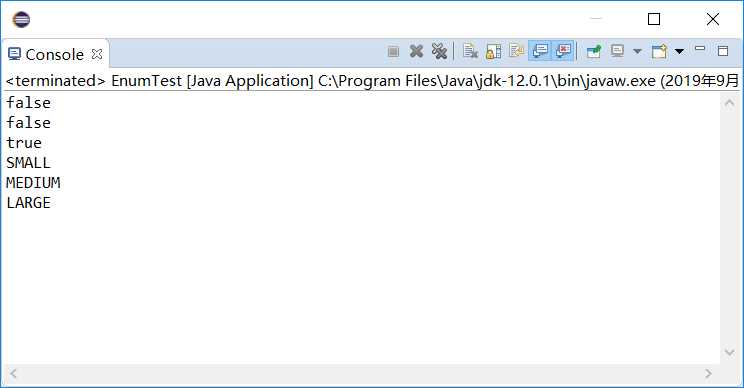This screenshot has height=388, width=744.
Task: Minimize the Console view panel
Action: pos(700,48)
